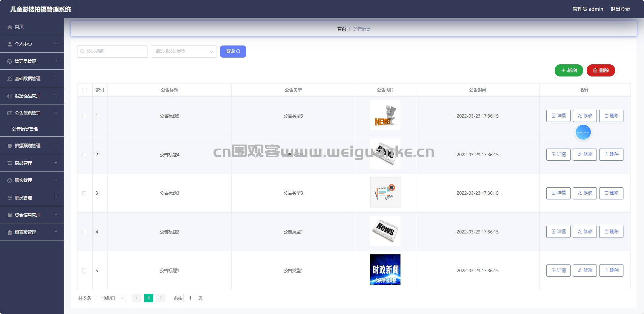
Task: Expand the 管理员管理 chevron
Action: pyautogui.click(x=56, y=61)
